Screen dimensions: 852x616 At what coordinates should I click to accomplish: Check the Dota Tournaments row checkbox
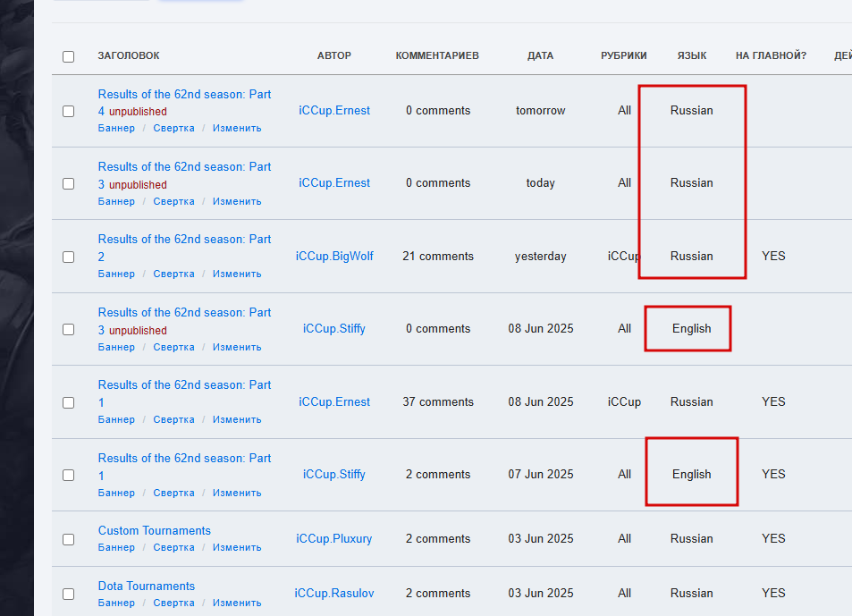point(69,594)
